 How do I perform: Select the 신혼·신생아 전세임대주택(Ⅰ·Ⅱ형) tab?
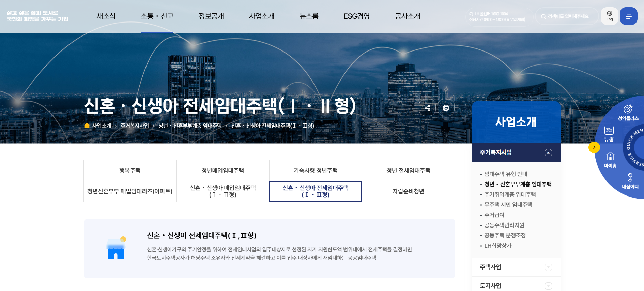coord(316,191)
